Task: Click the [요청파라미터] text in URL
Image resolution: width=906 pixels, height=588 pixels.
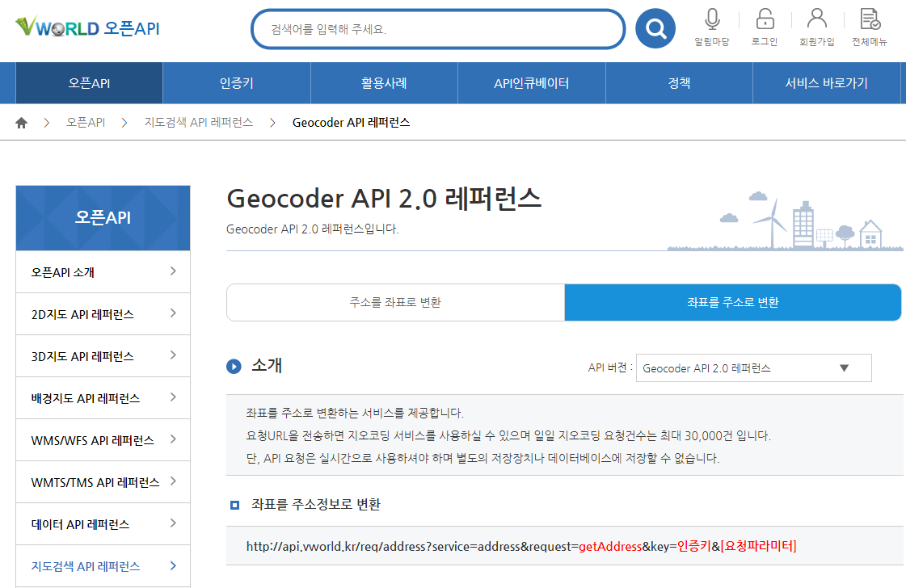Action: pos(759,546)
